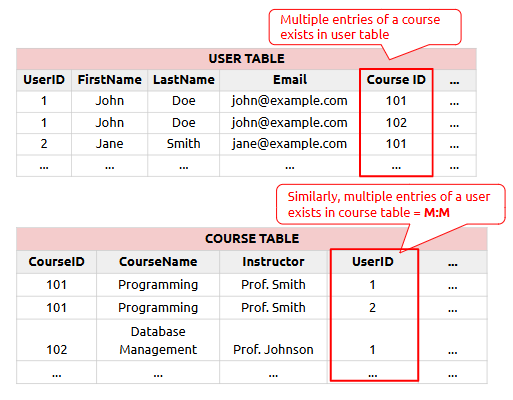Select the Smith last name cell
513x400 pixels.
coord(184,144)
